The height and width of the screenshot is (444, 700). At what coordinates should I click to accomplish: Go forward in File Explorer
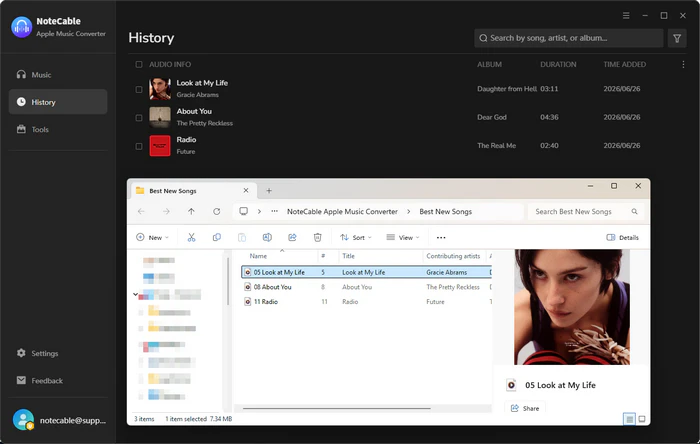coord(166,212)
